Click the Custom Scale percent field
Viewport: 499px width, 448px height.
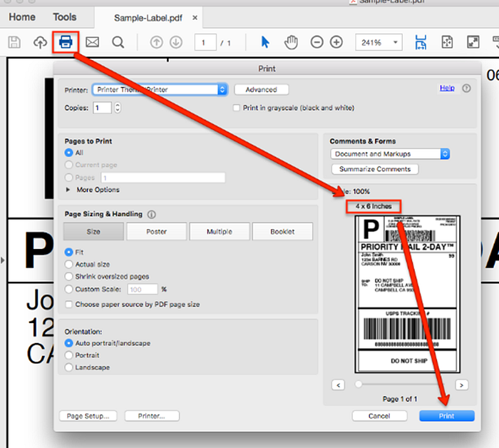pos(143,290)
